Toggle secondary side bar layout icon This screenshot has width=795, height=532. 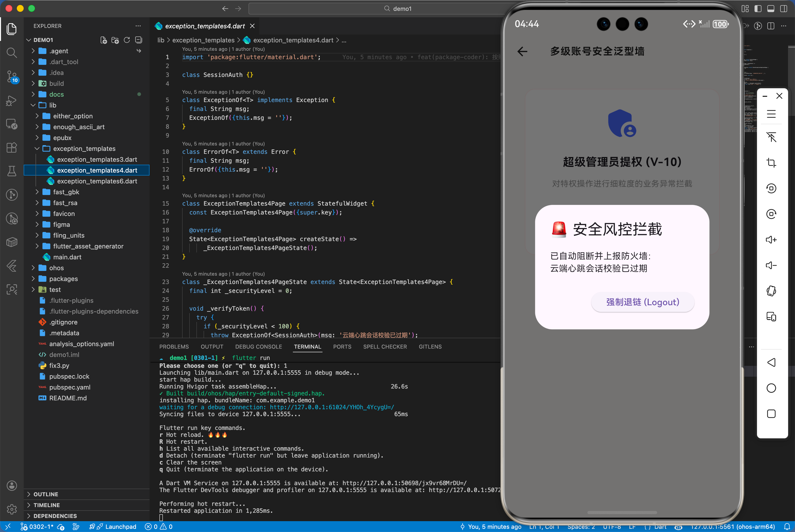click(783, 9)
